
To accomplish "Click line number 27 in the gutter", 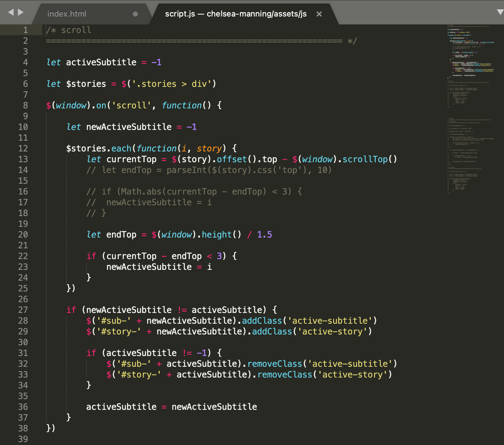I will click(x=23, y=310).
